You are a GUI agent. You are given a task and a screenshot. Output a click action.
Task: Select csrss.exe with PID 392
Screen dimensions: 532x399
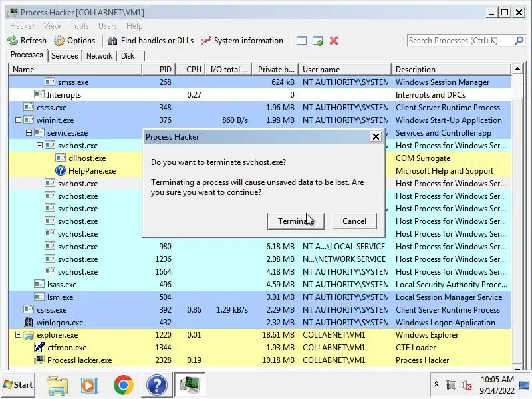[260, 309]
